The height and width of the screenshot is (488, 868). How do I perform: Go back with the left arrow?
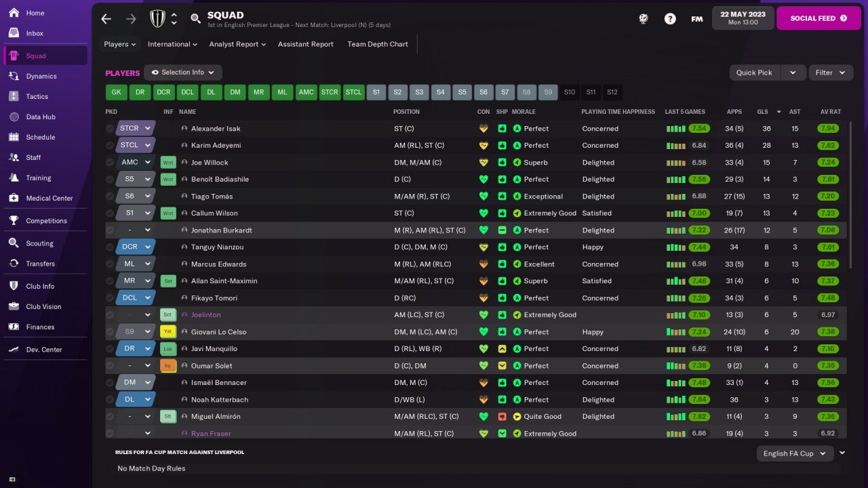[106, 19]
